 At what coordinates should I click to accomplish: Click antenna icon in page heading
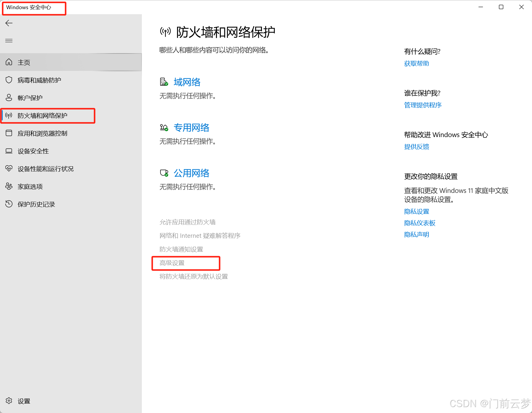(166, 32)
